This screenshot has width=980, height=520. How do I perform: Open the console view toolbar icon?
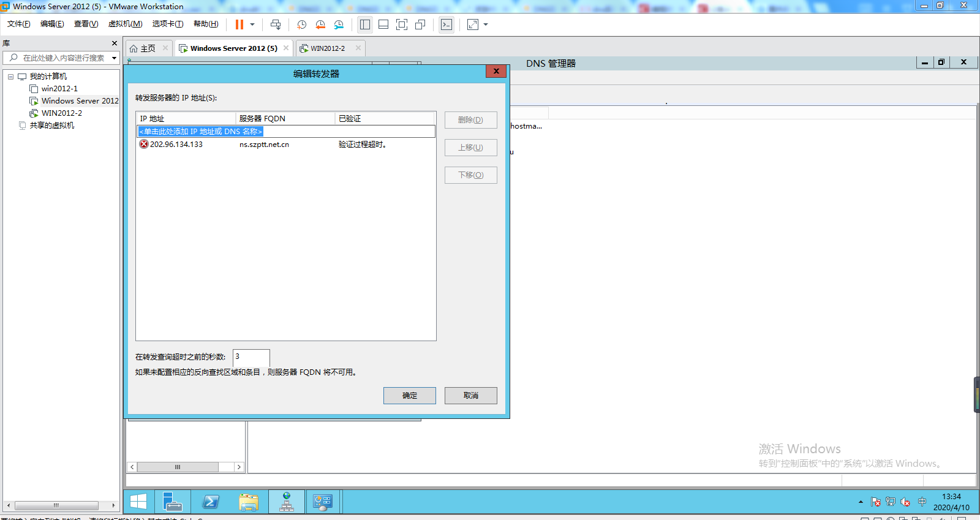click(x=447, y=24)
